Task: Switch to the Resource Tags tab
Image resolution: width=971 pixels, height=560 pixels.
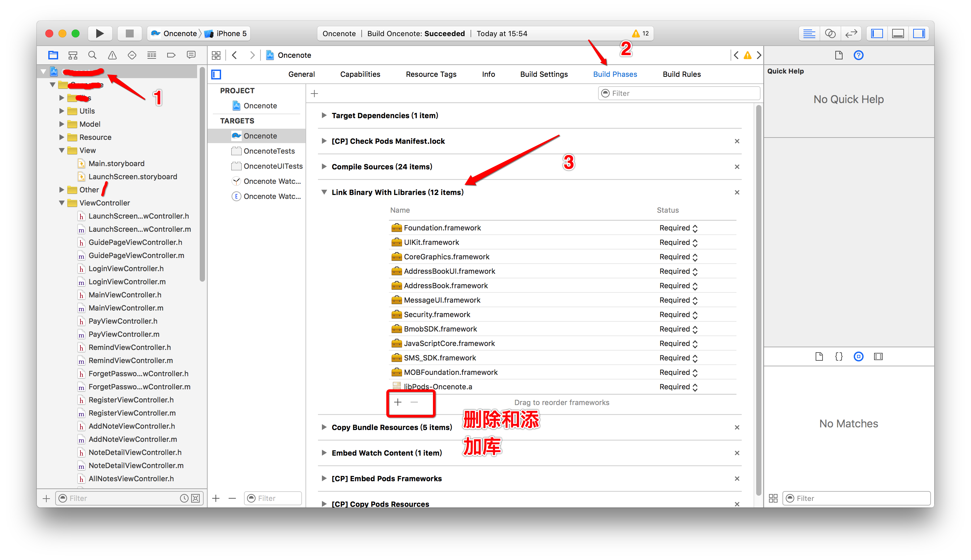Action: 431,74
